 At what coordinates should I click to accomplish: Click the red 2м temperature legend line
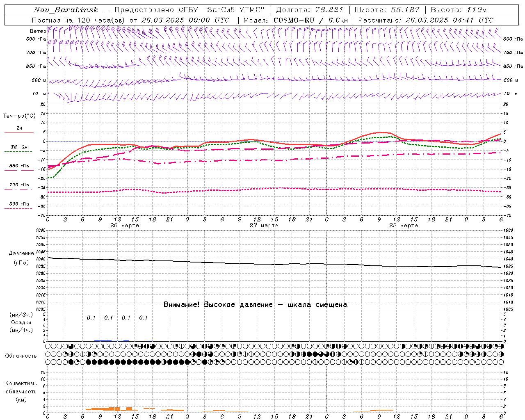[x=19, y=132]
